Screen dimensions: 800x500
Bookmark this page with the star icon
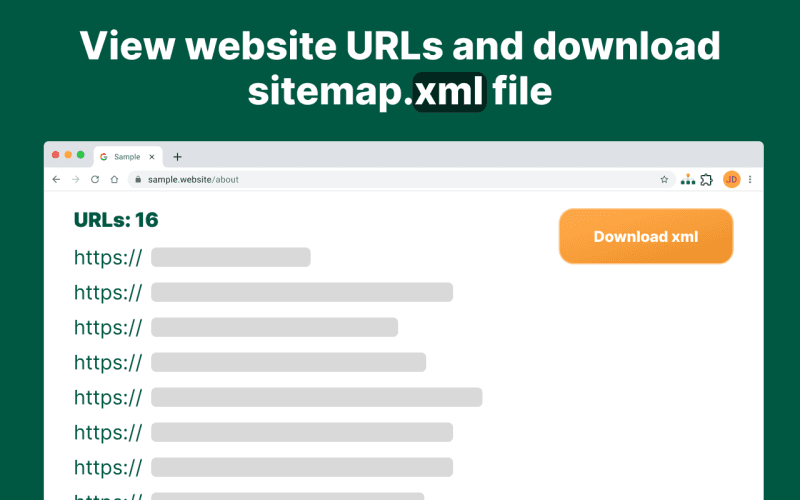coord(664,179)
